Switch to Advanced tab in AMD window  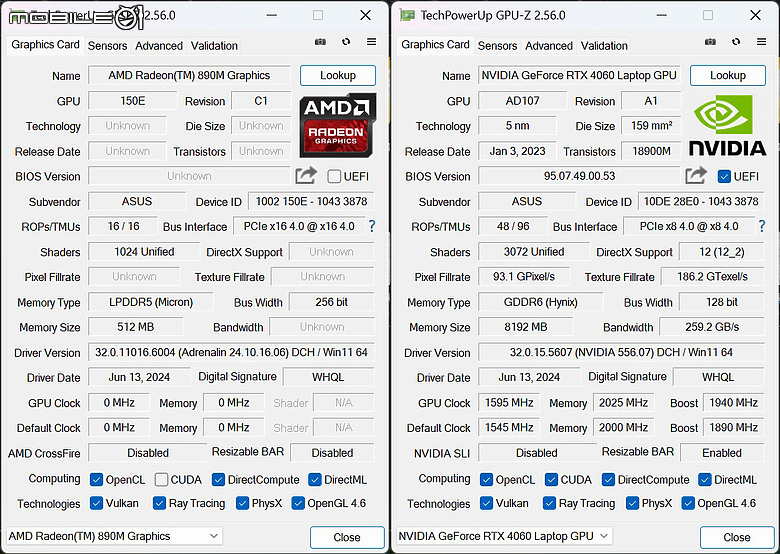pyautogui.click(x=159, y=46)
